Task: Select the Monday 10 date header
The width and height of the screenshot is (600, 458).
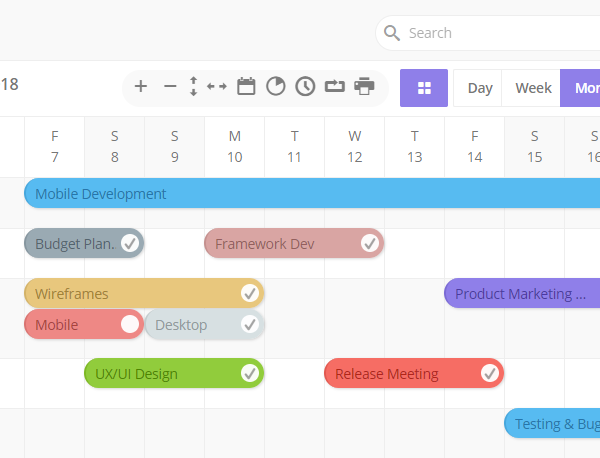Action: [235, 146]
